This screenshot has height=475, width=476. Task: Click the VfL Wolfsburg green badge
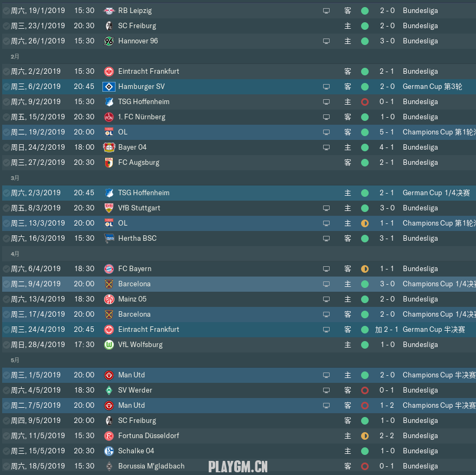(x=109, y=345)
